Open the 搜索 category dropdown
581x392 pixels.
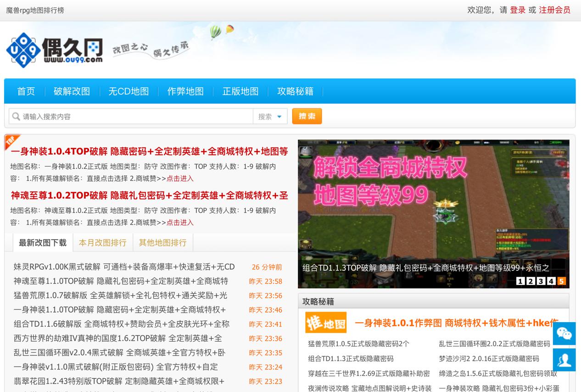(x=270, y=117)
